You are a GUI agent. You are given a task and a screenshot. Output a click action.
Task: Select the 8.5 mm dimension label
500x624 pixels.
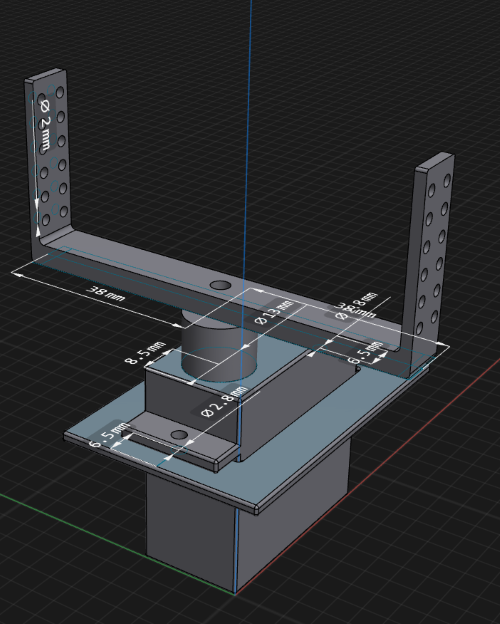tap(145, 352)
